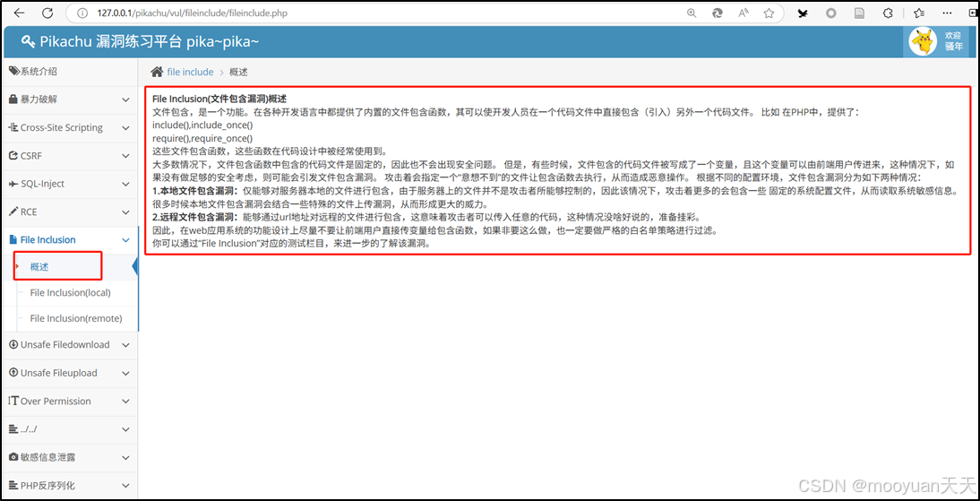Click the '1.本地文件包含漏洞' bold text
Screen dimensions: 980x501
(195, 191)
